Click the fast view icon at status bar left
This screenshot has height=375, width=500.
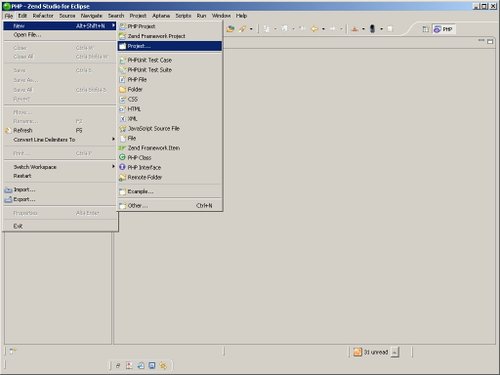click(x=12, y=351)
